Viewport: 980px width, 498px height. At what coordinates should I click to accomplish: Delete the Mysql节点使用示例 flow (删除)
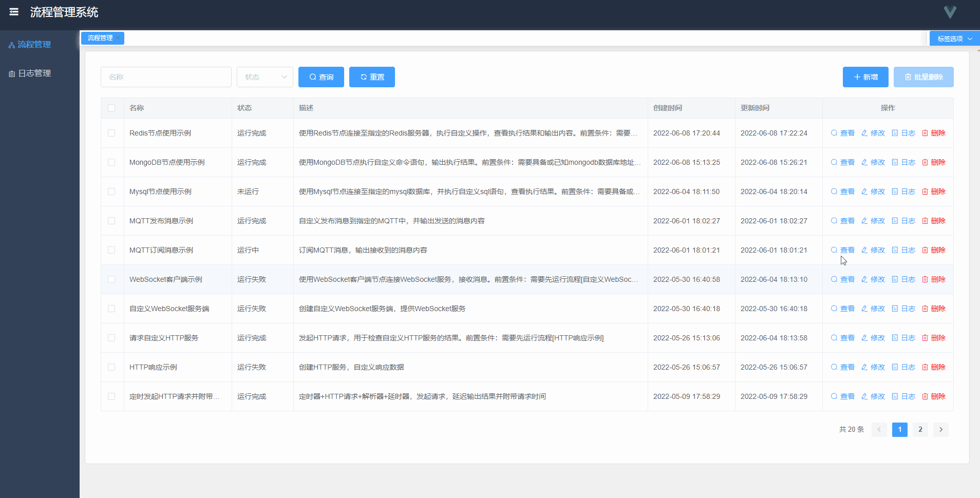click(933, 191)
